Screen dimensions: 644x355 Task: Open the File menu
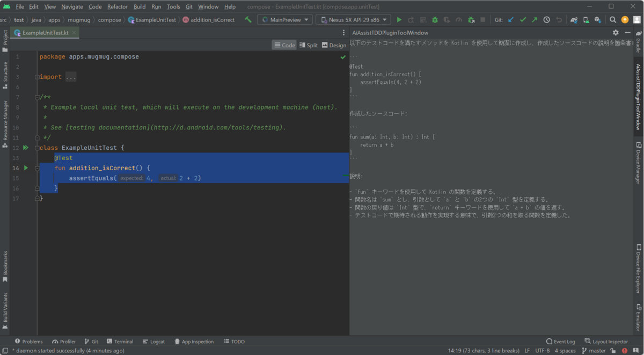click(x=20, y=7)
